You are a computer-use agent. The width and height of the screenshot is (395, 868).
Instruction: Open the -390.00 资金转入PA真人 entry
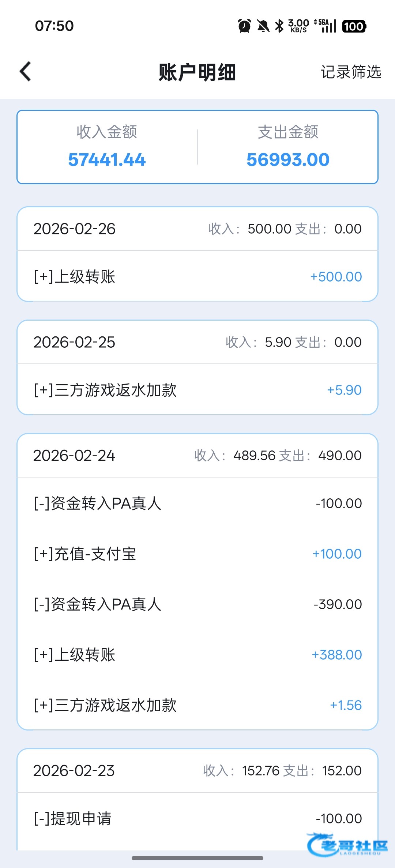197,604
